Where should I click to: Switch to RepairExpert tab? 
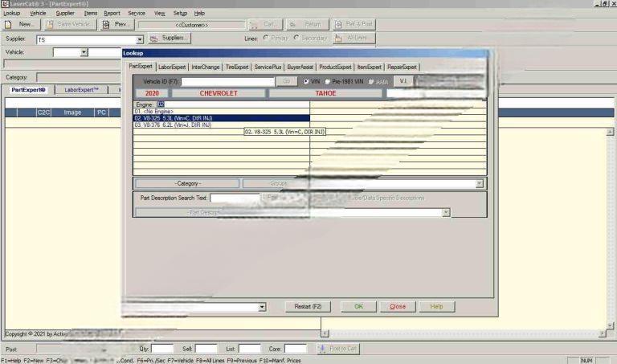[x=402, y=67]
